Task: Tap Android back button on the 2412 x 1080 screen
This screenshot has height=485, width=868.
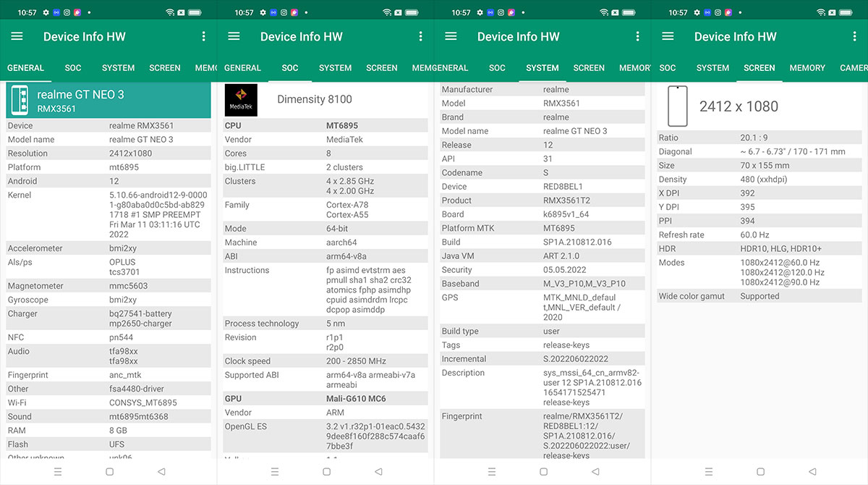Action: [812, 471]
